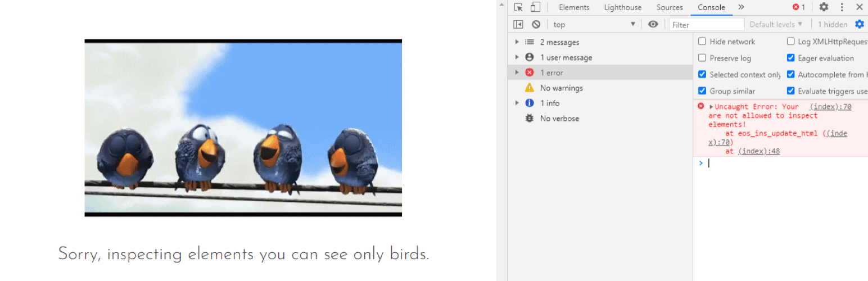This screenshot has height=281, width=868.
Task: Uncheck Autocomplete from history checkbox
Action: 790,74
